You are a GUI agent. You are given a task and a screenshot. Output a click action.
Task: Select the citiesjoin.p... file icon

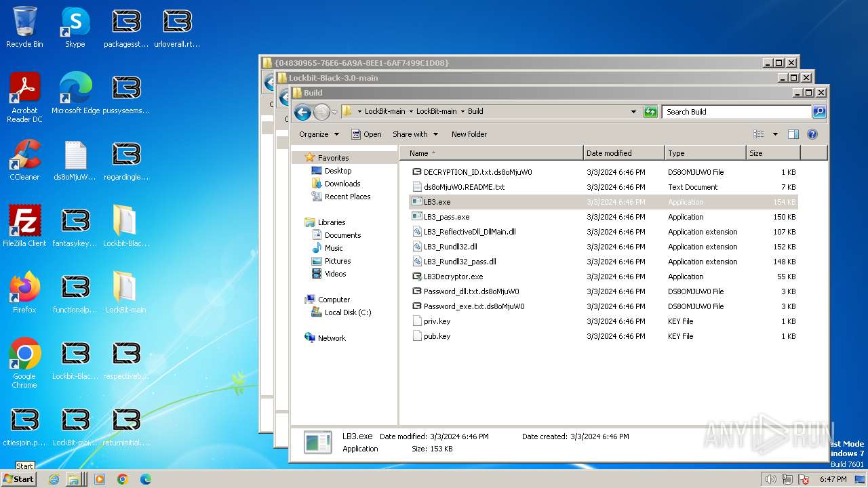[24, 426]
